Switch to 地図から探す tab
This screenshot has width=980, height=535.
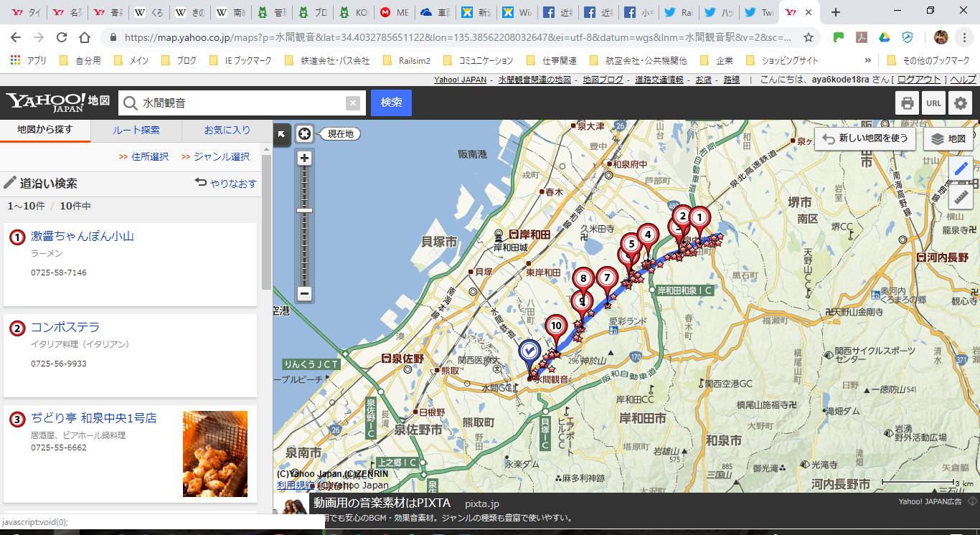[x=45, y=131]
